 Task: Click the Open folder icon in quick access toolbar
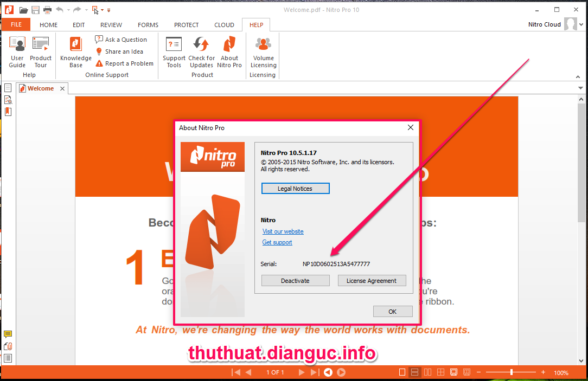pos(24,10)
